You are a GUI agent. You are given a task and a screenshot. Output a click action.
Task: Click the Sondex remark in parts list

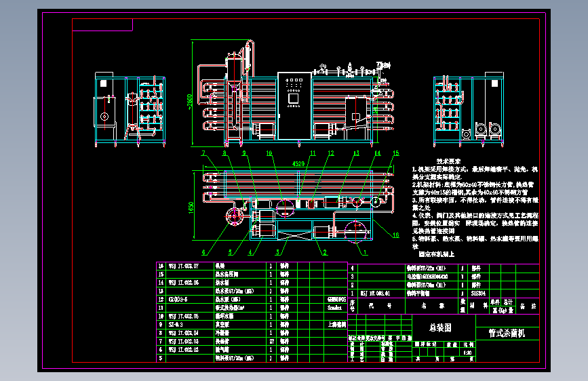tap(334, 308)
